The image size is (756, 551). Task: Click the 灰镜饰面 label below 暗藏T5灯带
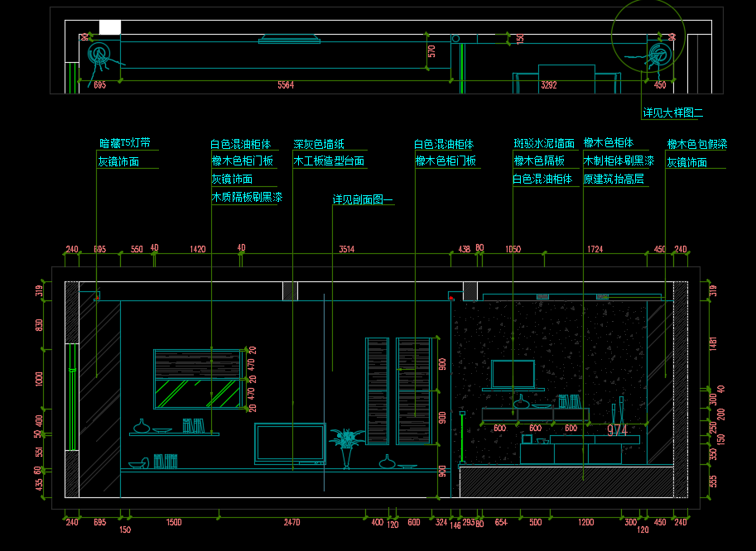[118, 162]
